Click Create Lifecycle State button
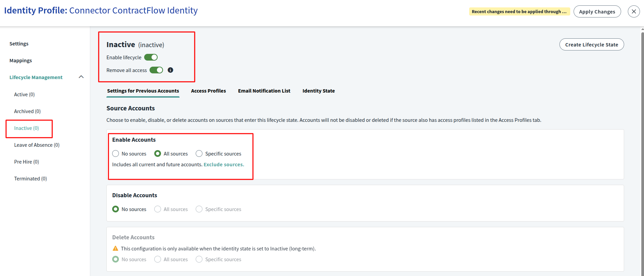This screenshot has height=276, width=644. [591, 44]
